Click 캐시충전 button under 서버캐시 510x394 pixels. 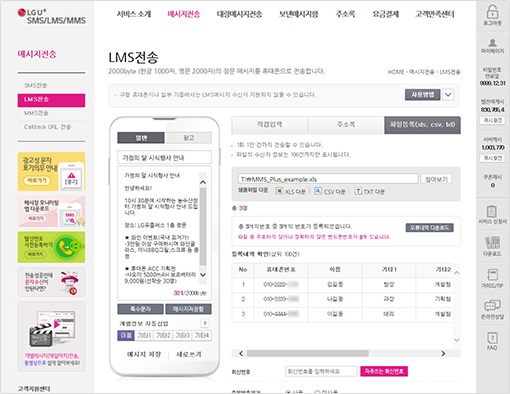493,158
